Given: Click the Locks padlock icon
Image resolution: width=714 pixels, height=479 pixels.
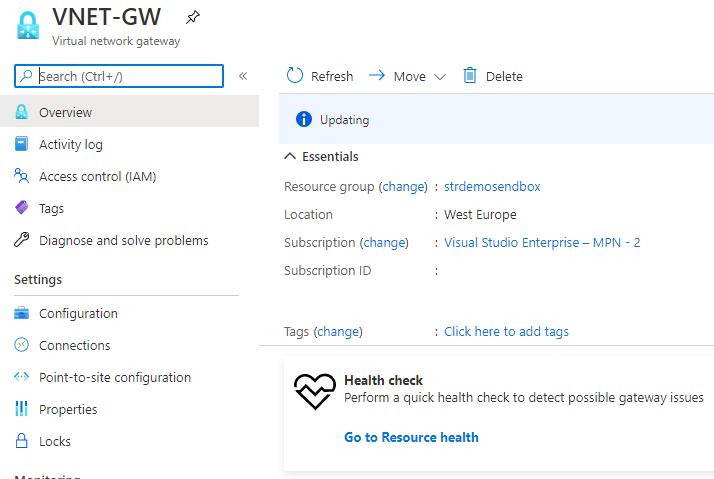Looking at the screenshot, I should click(x=21, y=441).
